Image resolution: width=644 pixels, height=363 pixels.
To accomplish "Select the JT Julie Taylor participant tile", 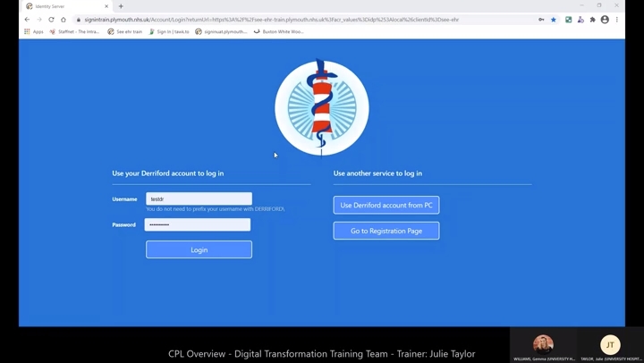I will coord(610,345).
